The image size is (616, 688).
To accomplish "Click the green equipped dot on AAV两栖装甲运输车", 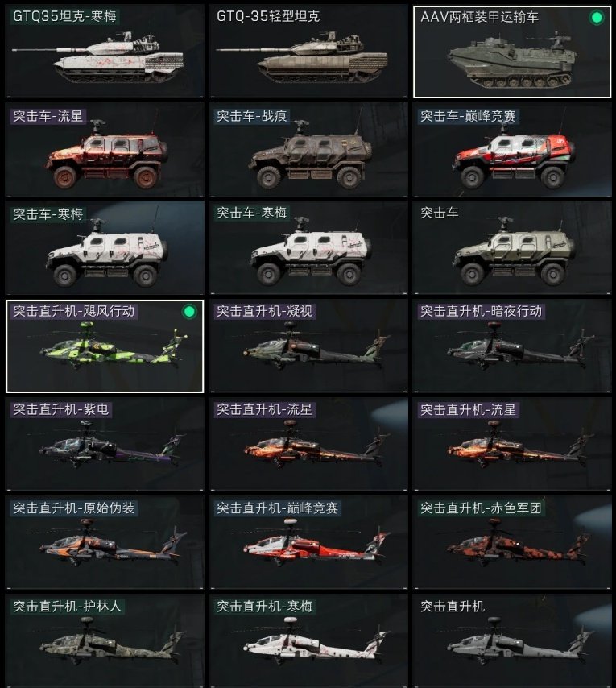I will [596, 18].
